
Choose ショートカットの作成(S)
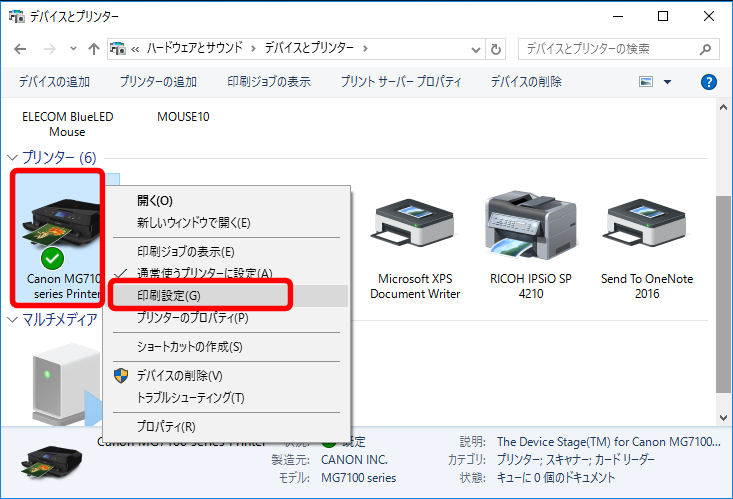227,347
